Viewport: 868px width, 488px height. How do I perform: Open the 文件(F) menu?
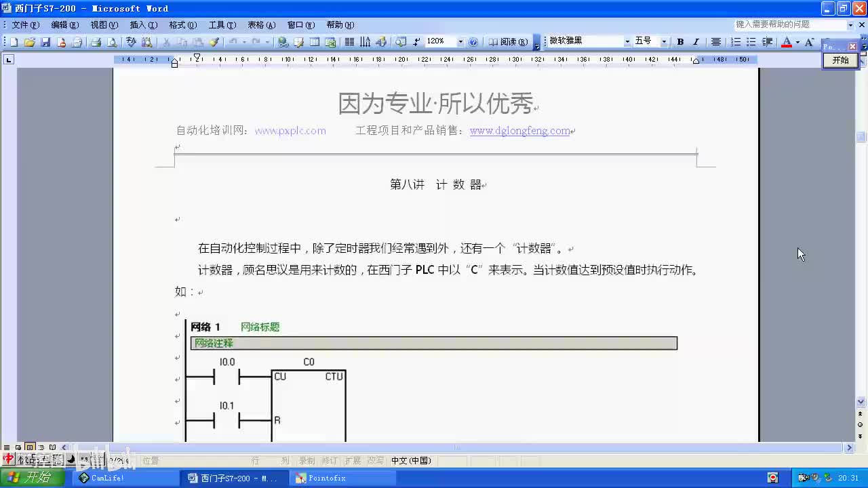point(26,25)
